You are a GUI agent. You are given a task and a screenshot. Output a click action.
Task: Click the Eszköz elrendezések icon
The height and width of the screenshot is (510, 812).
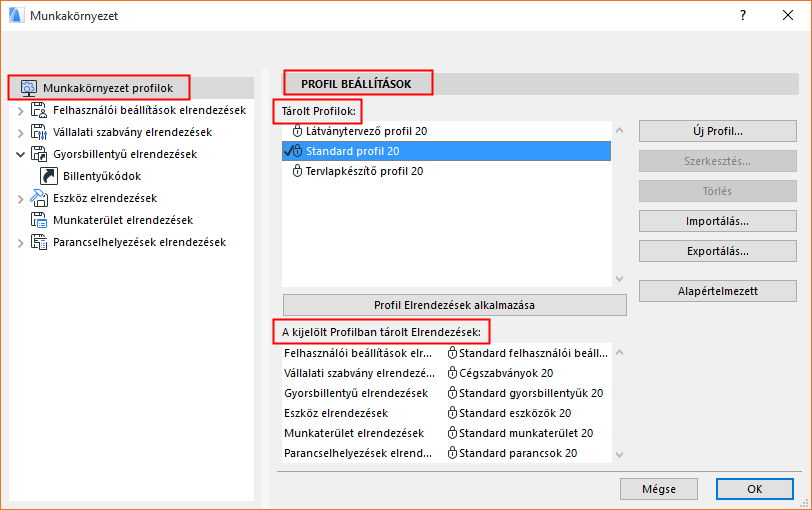(40, 198)
